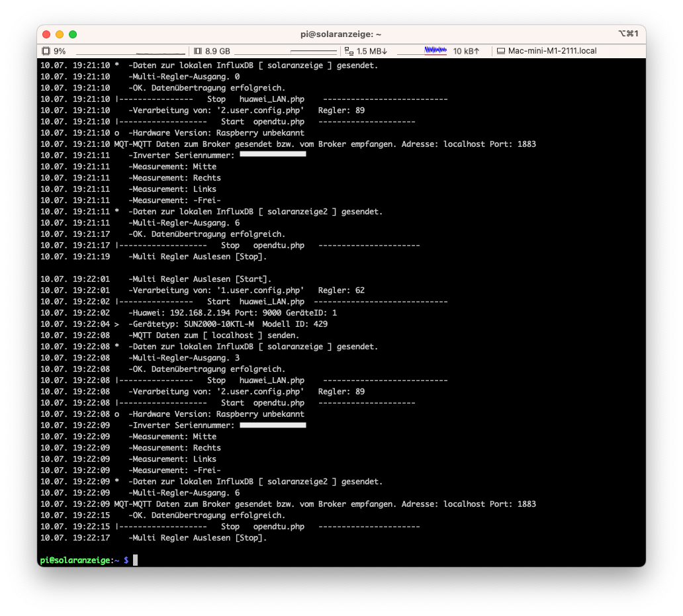
Task: Select the 1.5 MB download rate readout
Action: pos(371,51)
